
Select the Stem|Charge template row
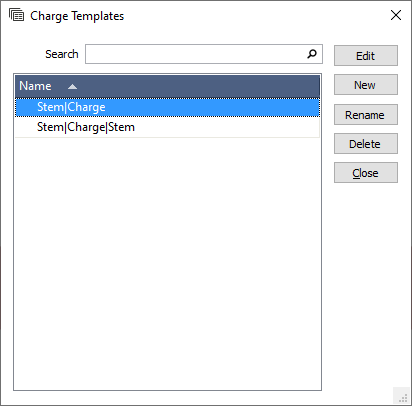pyautogui.click(x=167, y=107)
